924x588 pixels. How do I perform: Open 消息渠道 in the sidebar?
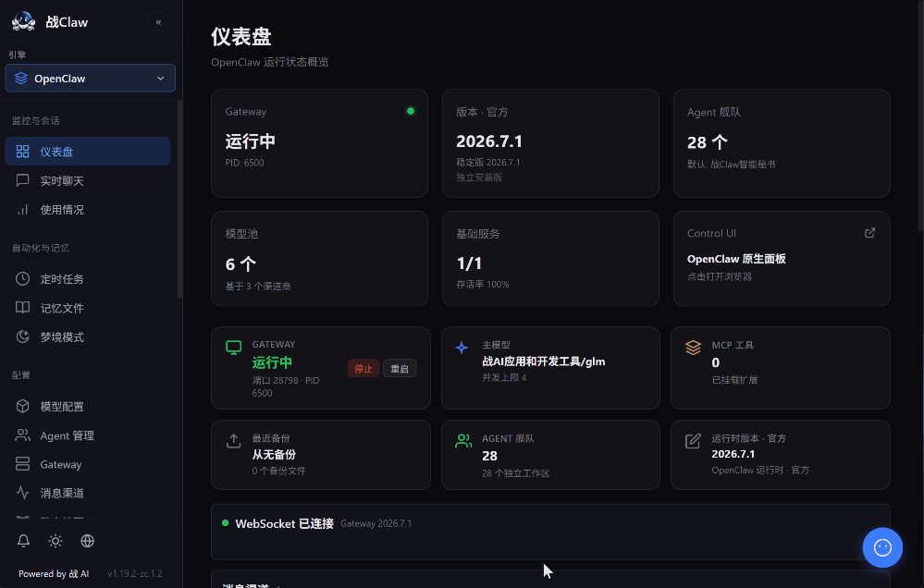(88, 493)
